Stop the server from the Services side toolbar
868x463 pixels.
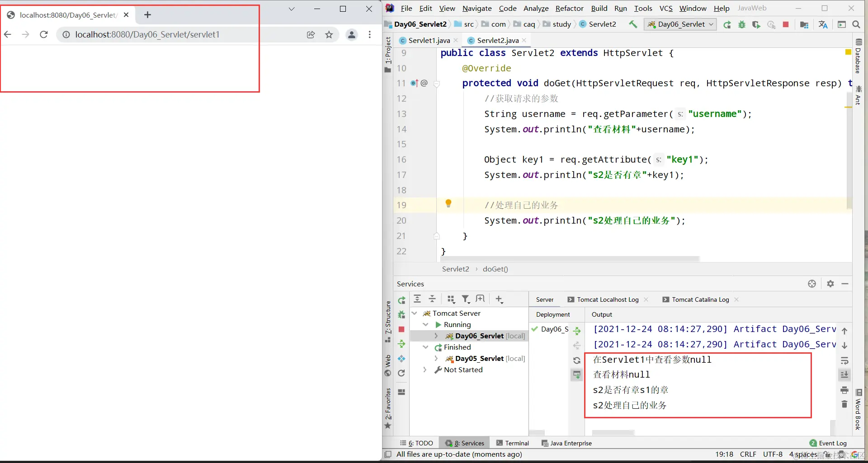click(x=401, y=329)
